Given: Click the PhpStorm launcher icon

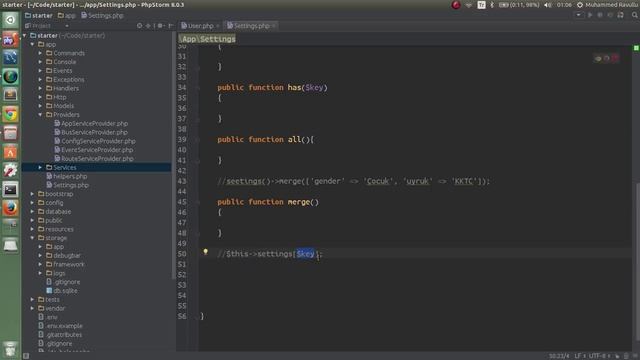Looking at the screenshot, I should tap(10, 40).
